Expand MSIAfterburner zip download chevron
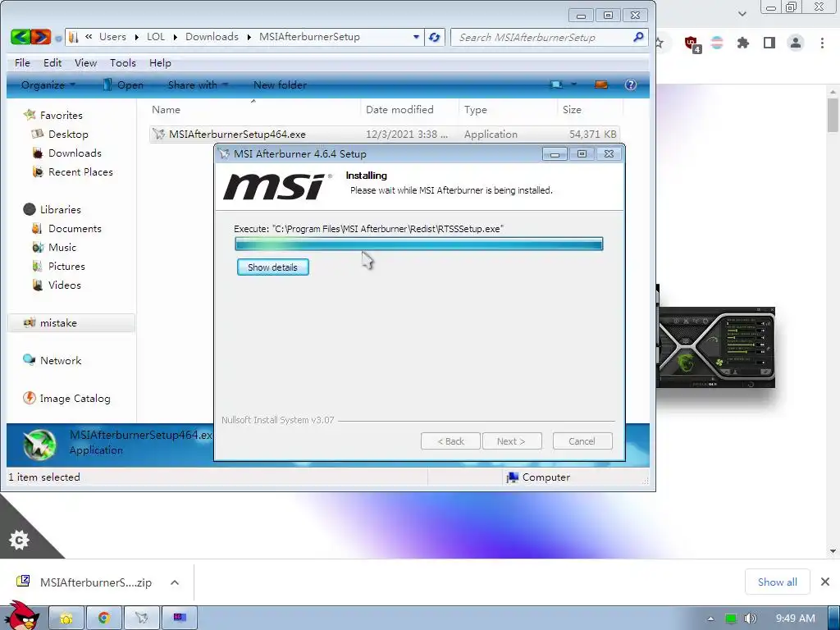840x630 pixels. tap(175, 582)
